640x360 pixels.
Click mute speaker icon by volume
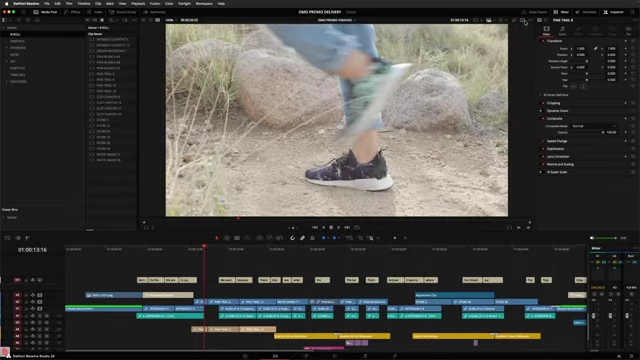592,238
